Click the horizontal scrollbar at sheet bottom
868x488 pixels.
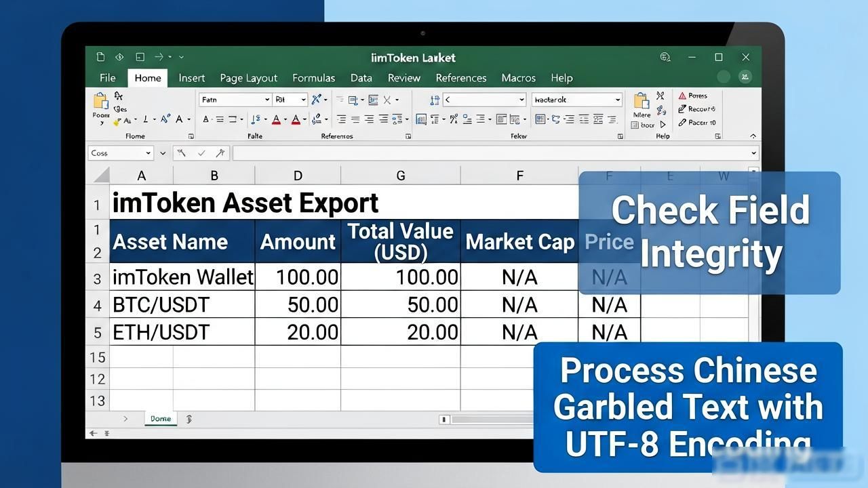point(487,420)
